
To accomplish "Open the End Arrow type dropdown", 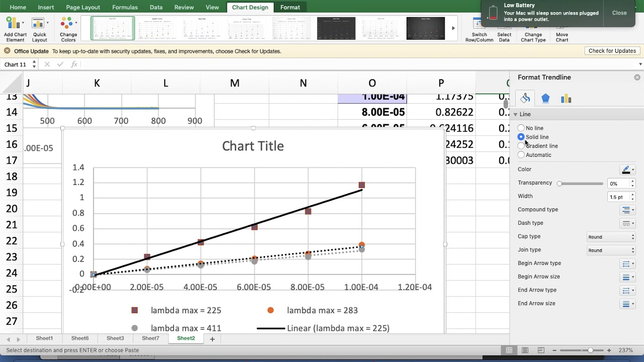I will [627, 291].
